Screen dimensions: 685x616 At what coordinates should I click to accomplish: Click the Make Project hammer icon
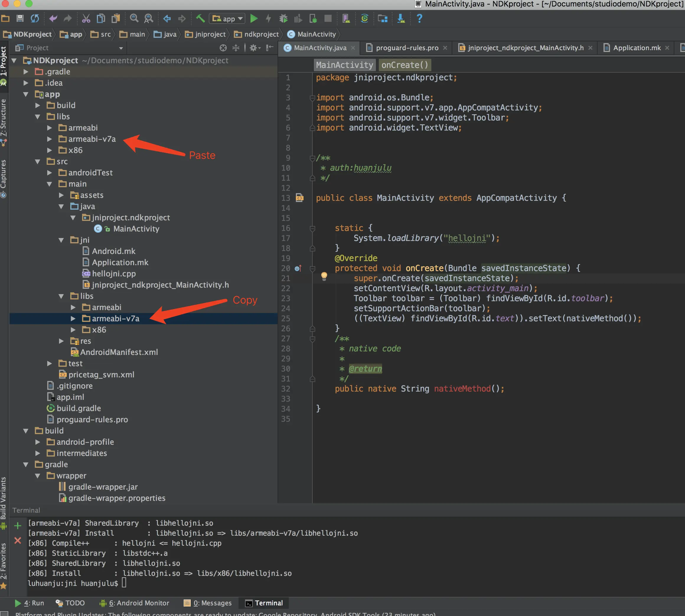click(x=200, y=19)
